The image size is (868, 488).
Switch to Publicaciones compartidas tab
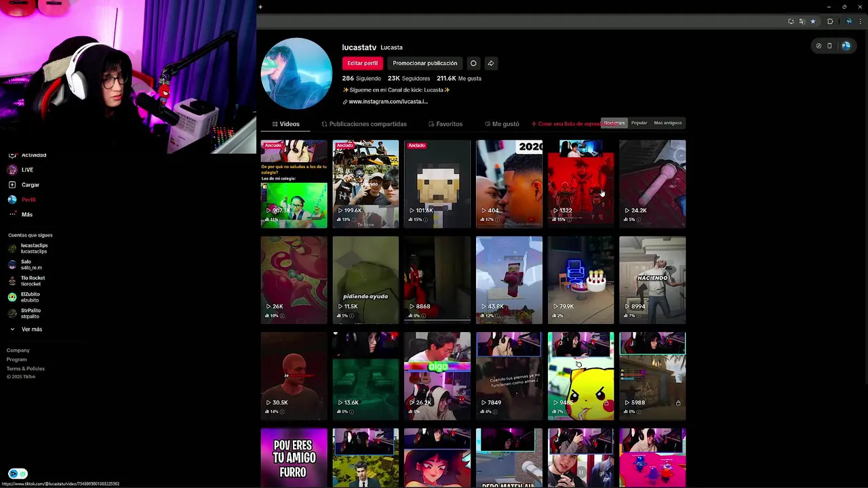(364, 124)
